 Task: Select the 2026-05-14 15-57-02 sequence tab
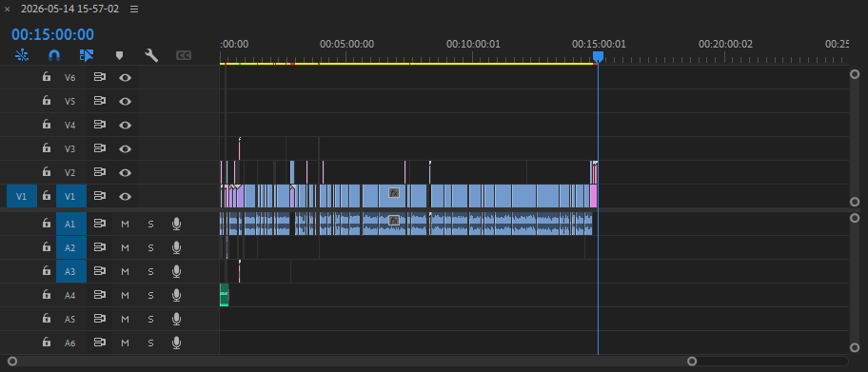pyautogui.click(x=69, y=9)
